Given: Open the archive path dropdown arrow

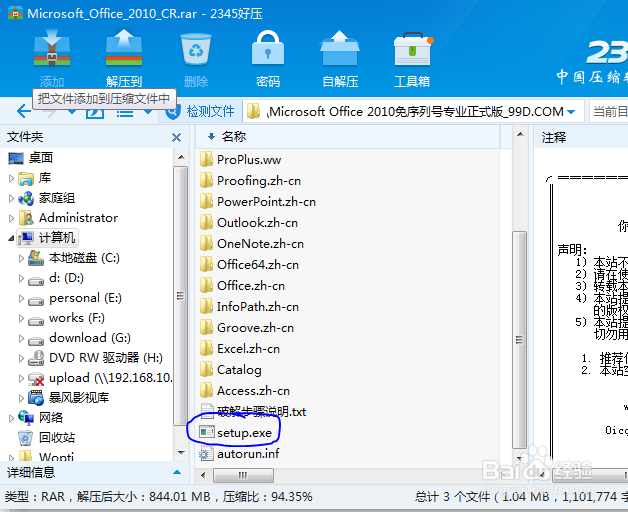Looking at the screenshot, I should click(x=572, y=112).
